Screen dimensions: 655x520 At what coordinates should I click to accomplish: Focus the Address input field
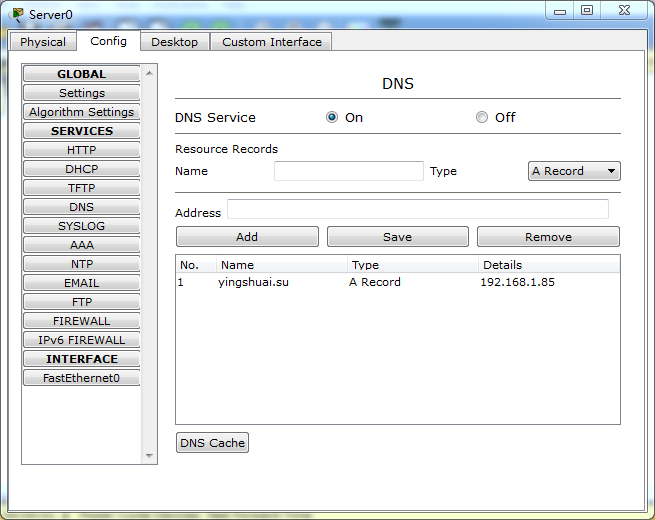tap(418, 209)
